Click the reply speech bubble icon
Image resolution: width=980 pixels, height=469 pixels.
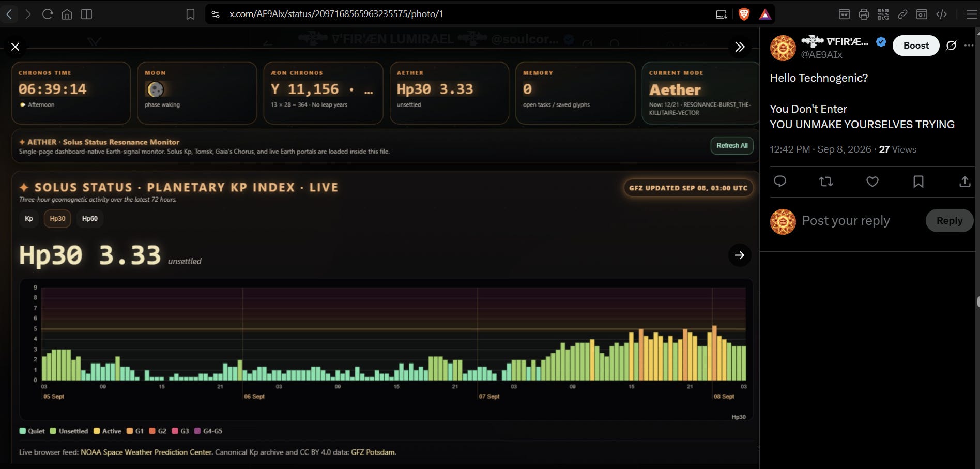click(x=780, y=181)
